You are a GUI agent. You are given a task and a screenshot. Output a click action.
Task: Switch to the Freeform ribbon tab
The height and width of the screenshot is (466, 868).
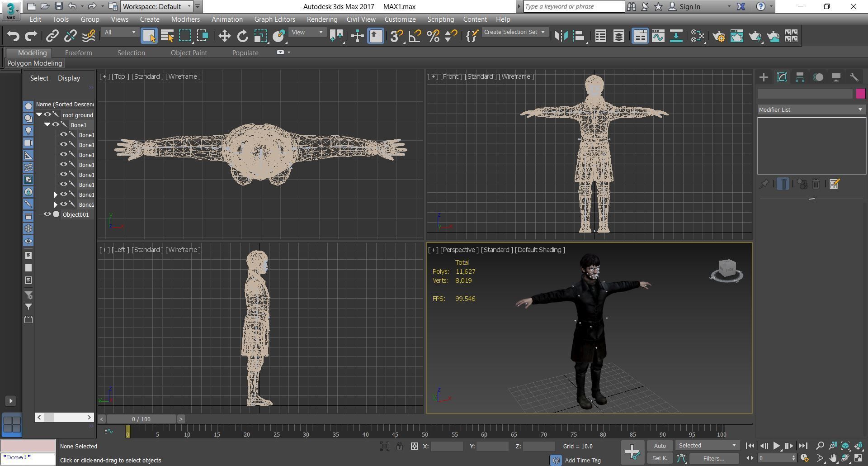[x=78, y=53]
